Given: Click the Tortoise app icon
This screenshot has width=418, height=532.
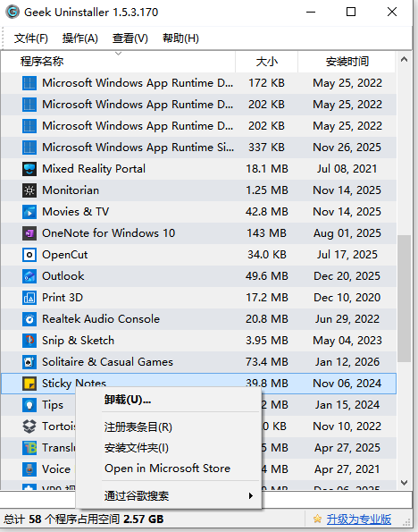Looking at the screenshot, I should [29, 426].
